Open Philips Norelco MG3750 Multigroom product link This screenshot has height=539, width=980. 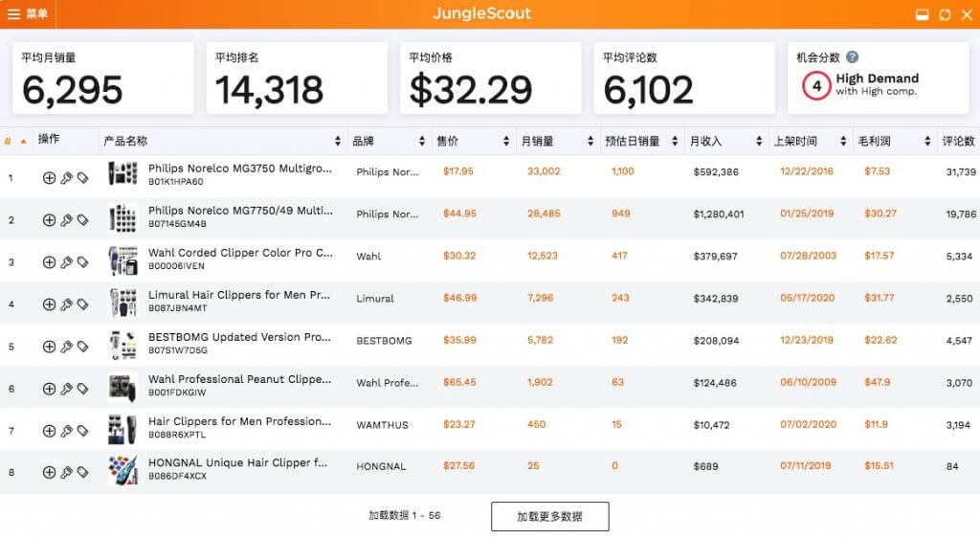pos(240,168)
